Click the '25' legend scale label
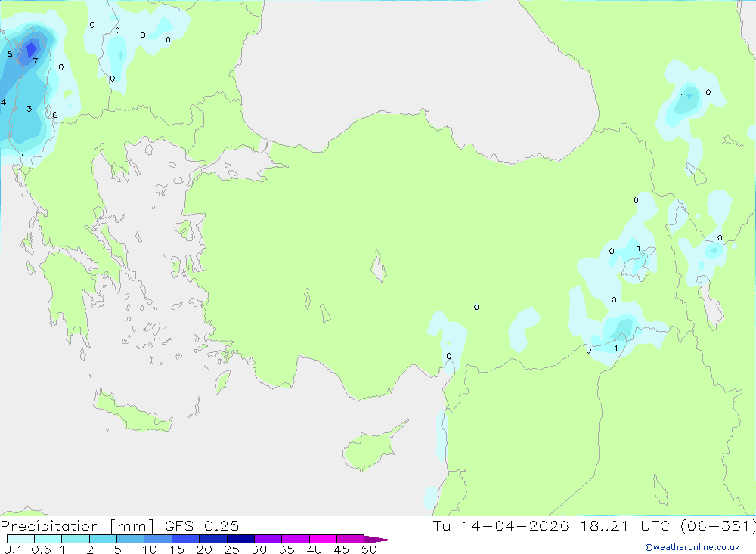 click(232, 549)
